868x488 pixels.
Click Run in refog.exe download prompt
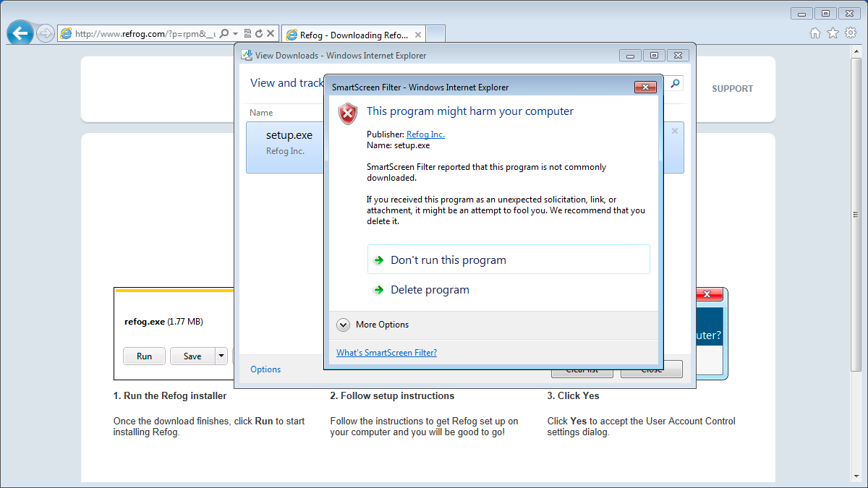144,356
